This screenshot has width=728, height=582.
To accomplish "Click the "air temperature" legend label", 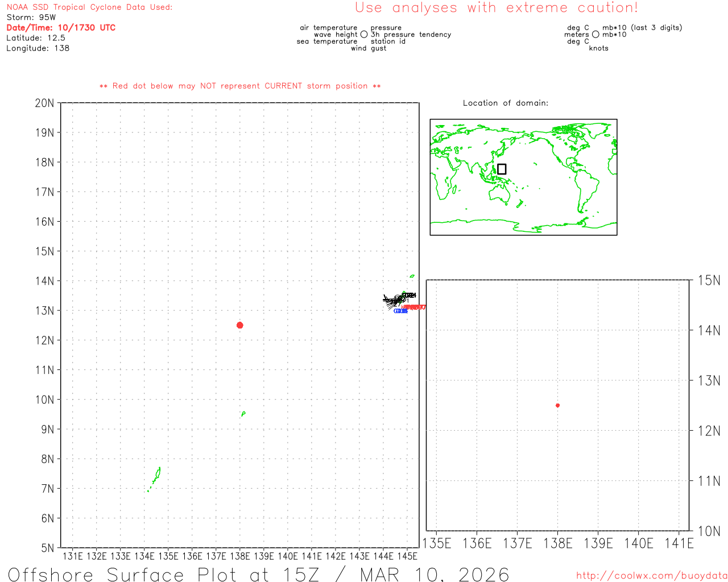I will click(x=329, y=27).
